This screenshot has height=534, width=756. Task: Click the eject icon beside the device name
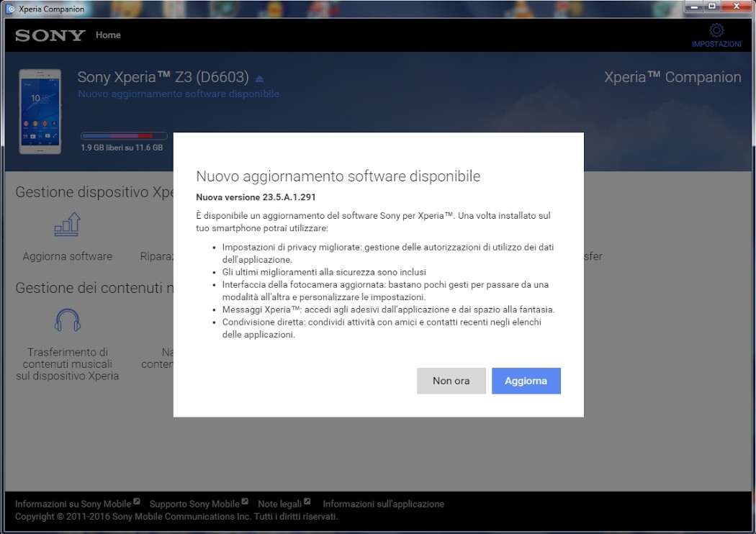pyautogui.click(x=259, y=78)
